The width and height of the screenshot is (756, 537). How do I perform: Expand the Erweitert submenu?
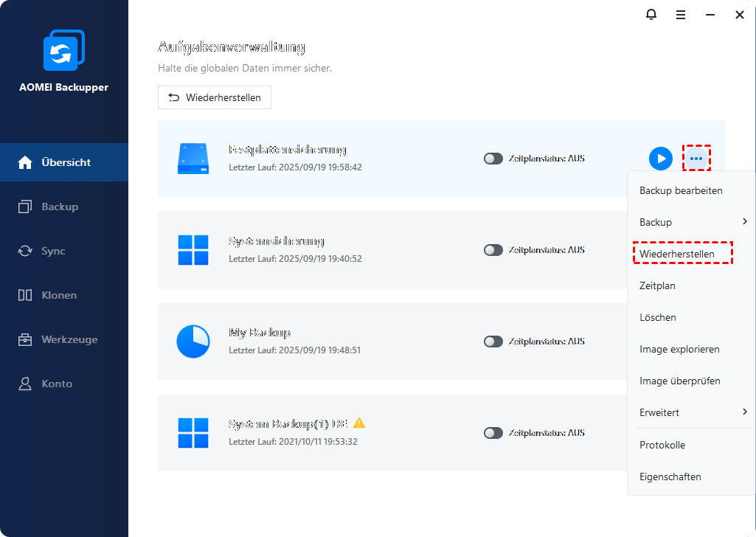coord(744,412)
